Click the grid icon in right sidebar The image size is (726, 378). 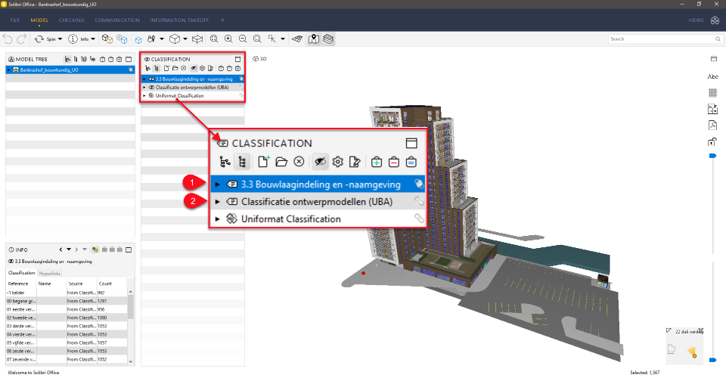tap(713, 93)
